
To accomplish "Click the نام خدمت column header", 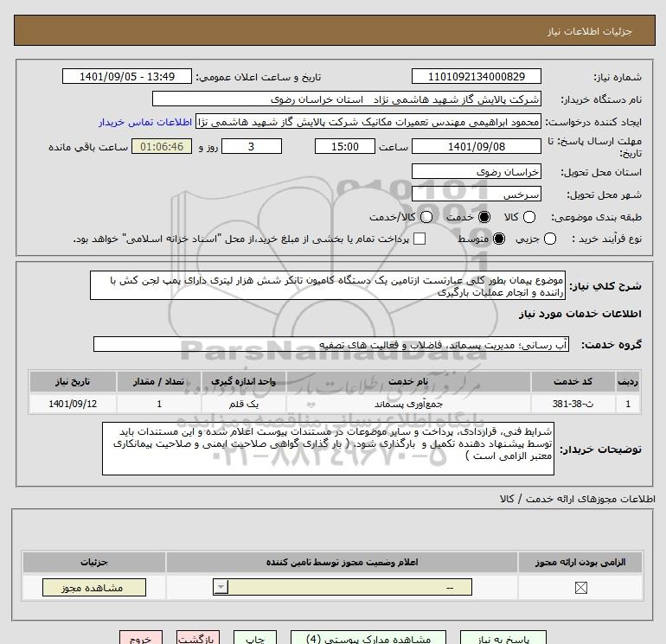I will click(408, 381).
